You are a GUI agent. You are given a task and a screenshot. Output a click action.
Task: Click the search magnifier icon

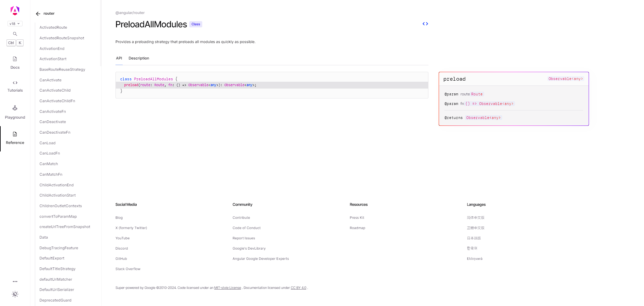(15, 34)
